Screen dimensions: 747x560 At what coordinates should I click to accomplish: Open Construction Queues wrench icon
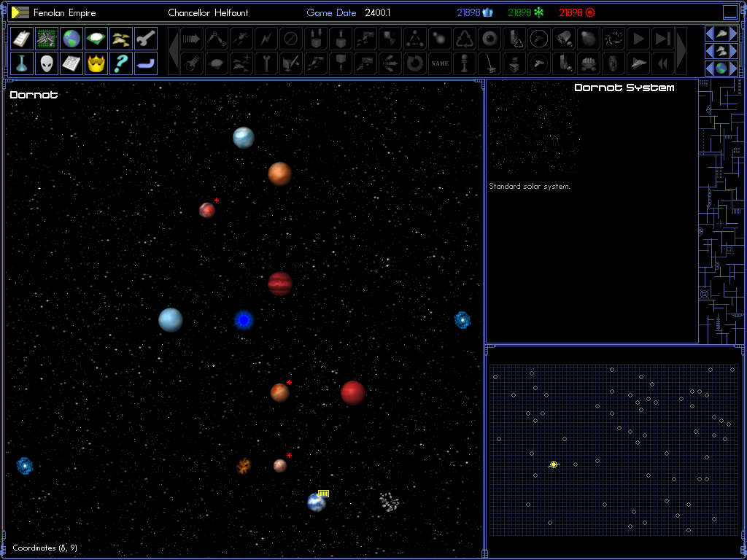point(146,39)
